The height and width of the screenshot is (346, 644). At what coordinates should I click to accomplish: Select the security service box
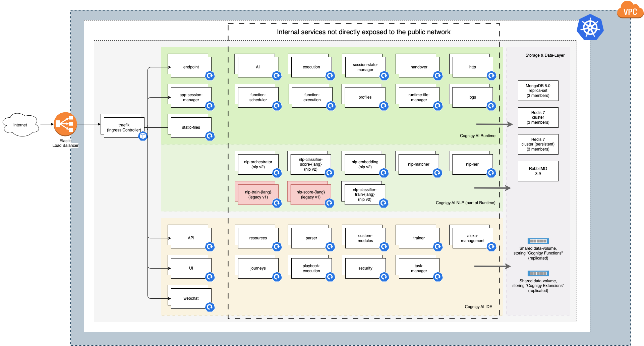coord(365,268)
